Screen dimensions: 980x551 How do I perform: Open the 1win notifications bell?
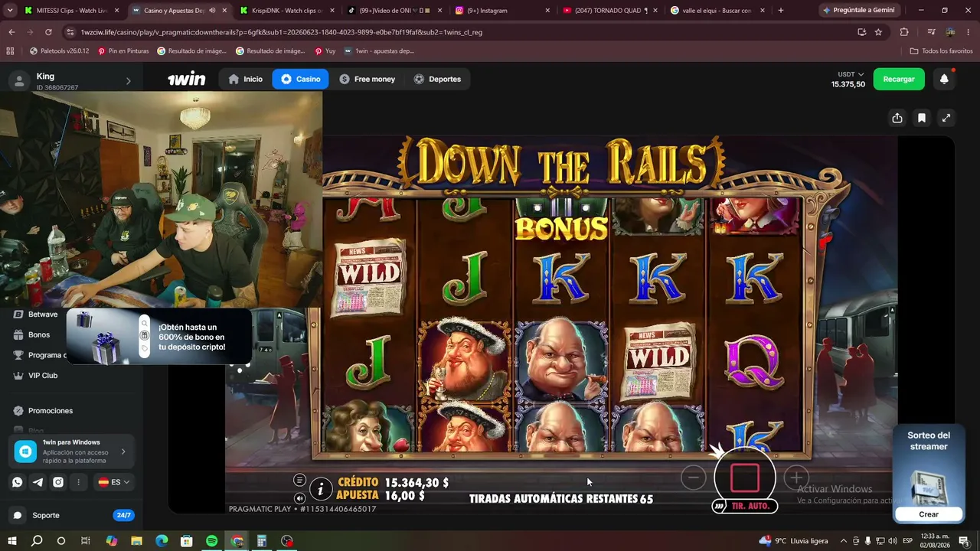[944, 79]
